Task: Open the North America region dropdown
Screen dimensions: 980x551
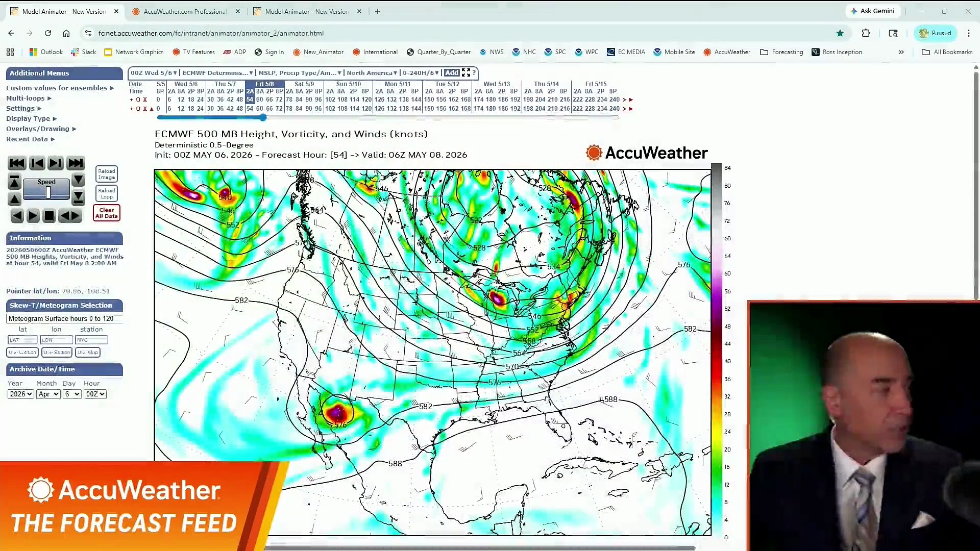Action: (372, 73)
